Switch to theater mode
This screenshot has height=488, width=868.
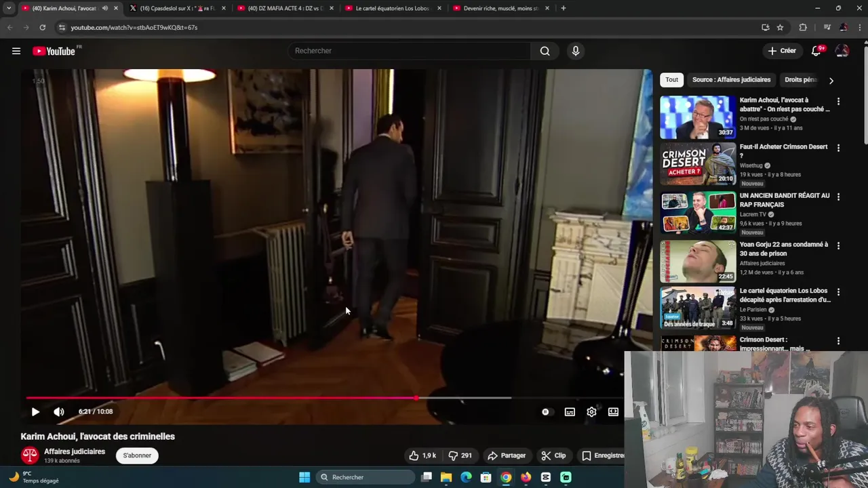click(613, 411)
